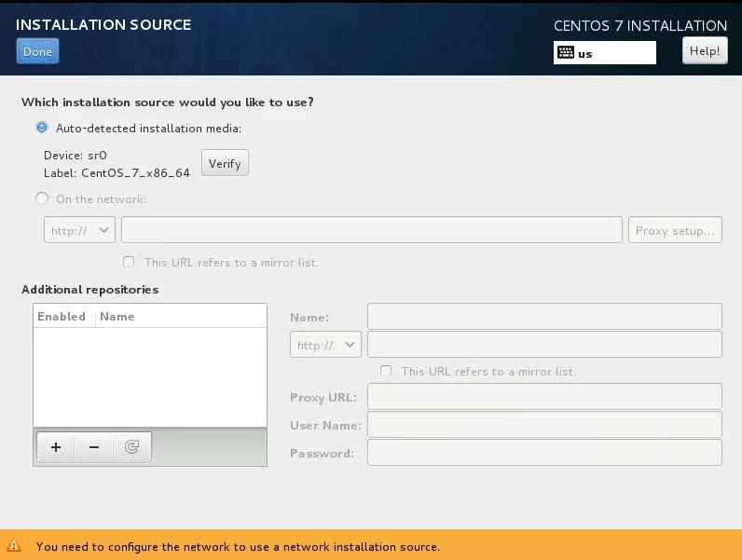
Task: Click the add repository plus icon
Action: pos(56,447)
